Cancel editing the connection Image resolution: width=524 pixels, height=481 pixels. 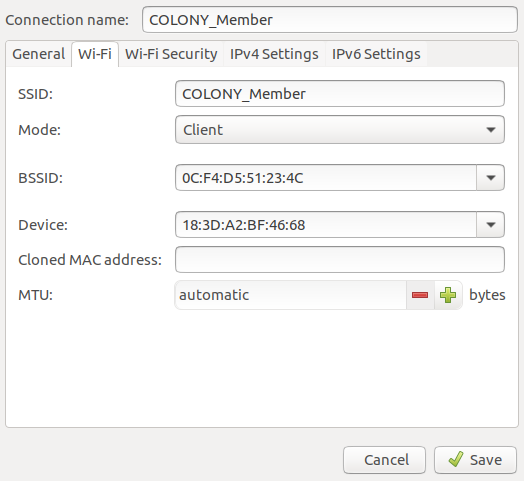pyautogui.click(x=384, y=460)
